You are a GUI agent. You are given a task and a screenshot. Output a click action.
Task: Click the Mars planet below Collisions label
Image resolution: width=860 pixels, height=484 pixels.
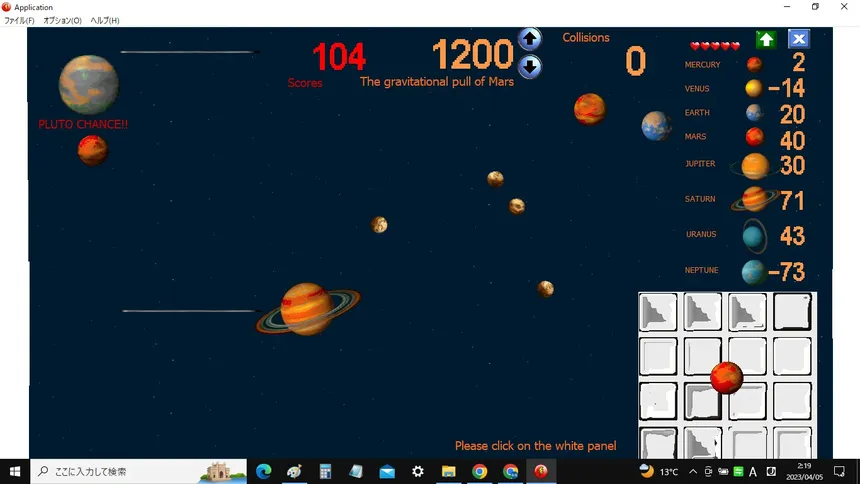590,109
